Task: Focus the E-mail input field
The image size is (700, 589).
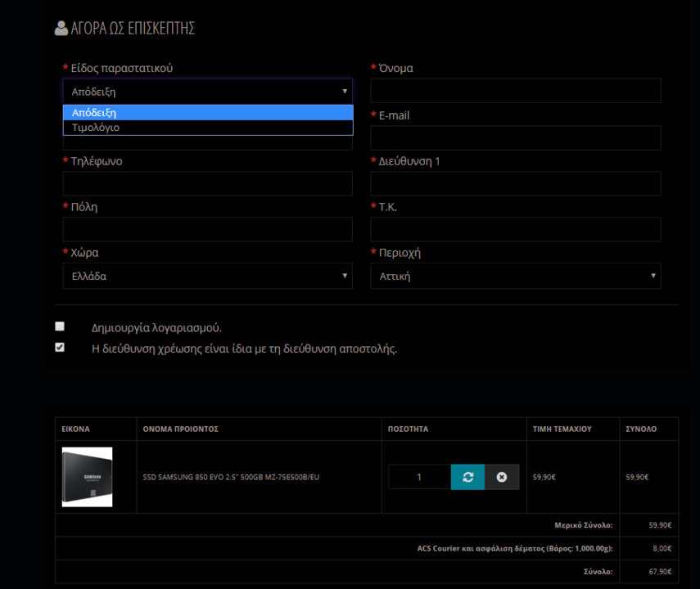Action: [x=515, y=138]
